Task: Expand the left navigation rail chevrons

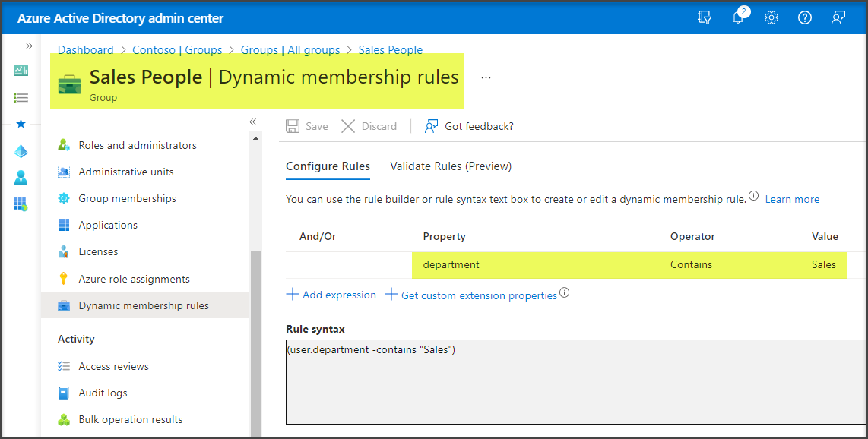Action: 29,46
